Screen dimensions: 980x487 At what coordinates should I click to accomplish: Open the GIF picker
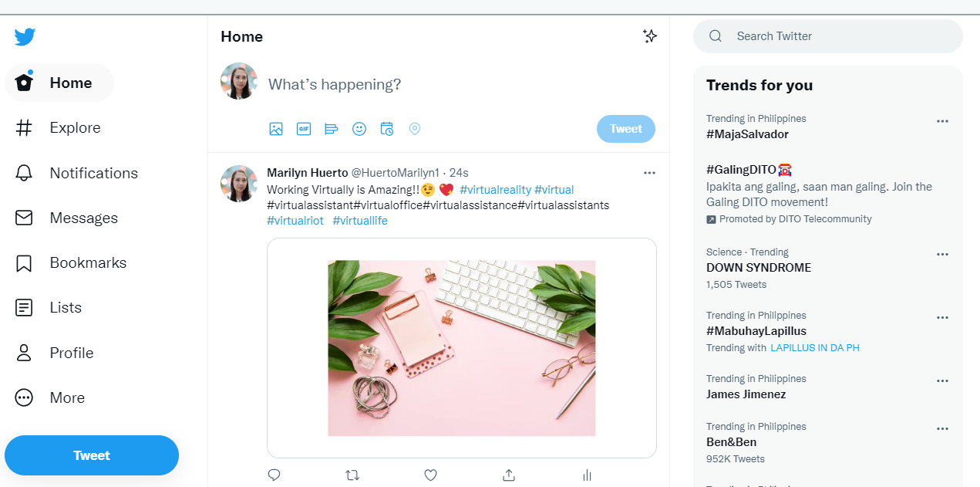tap(304, 129)
